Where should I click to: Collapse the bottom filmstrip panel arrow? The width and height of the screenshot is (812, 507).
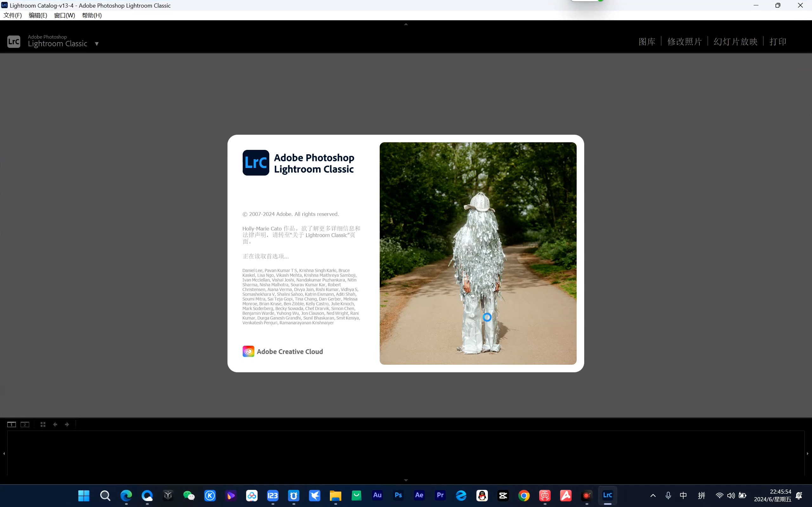(x=406, y=480)
